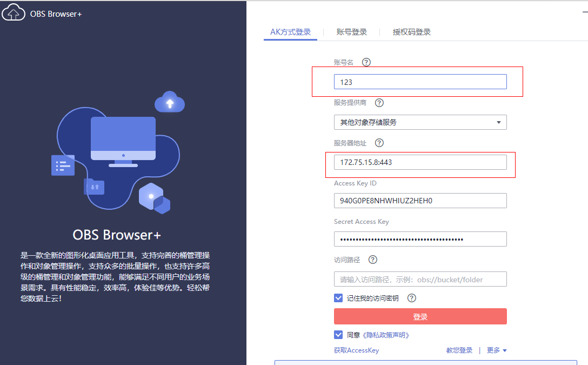
Task: Uncheck 记住我的访问密钥 checkbox
Action: coord(338,298)
